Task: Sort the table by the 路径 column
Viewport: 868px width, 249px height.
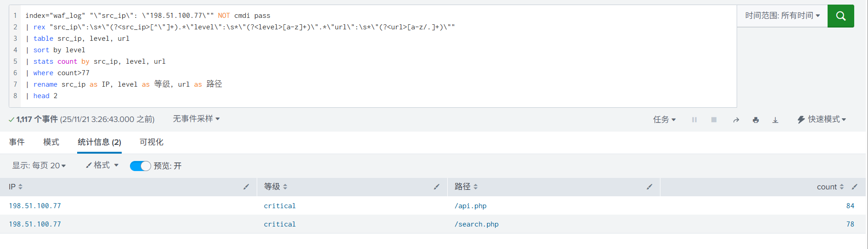Action: 466,187
